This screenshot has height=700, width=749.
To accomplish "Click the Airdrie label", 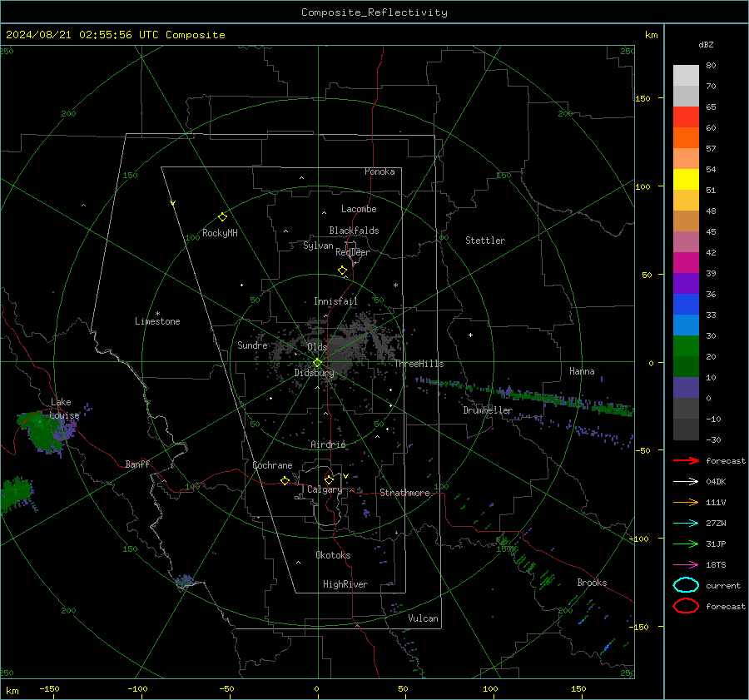I will (x=328, y=444).
